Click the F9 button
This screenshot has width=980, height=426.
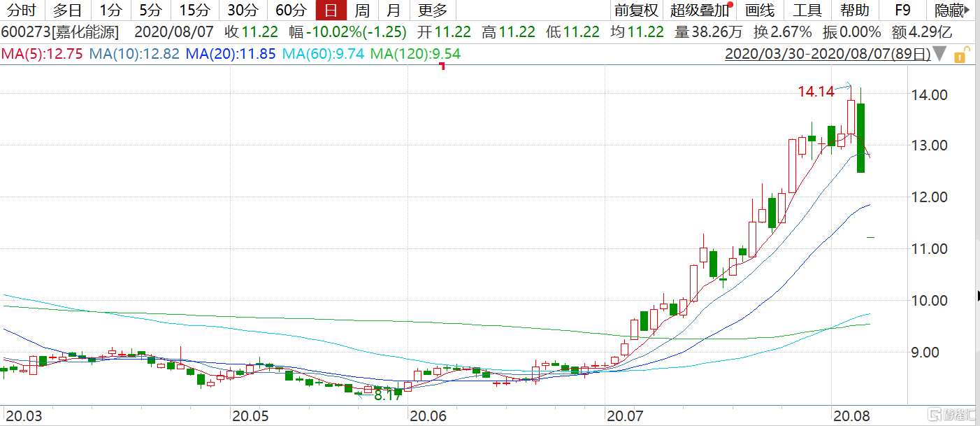[903, 10]
